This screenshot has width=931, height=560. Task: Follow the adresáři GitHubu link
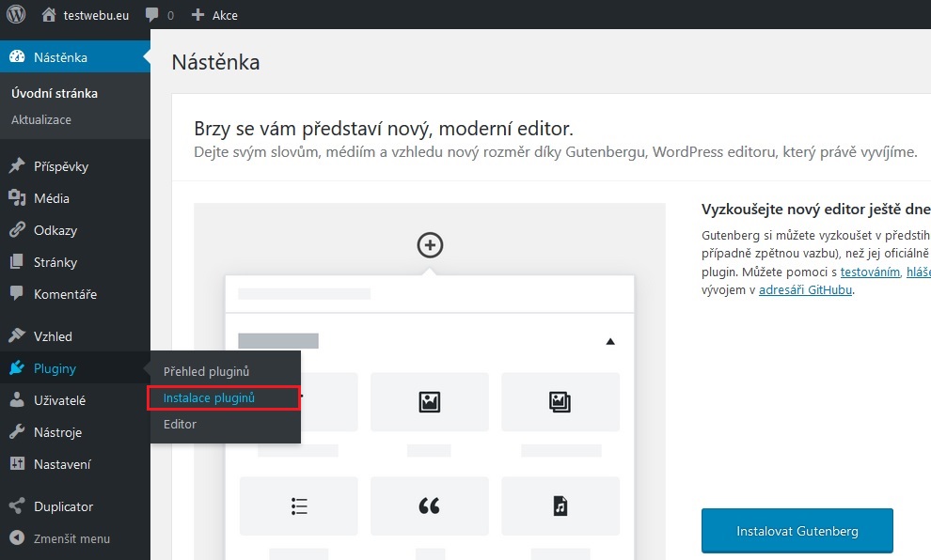click(x=806, y=290)
